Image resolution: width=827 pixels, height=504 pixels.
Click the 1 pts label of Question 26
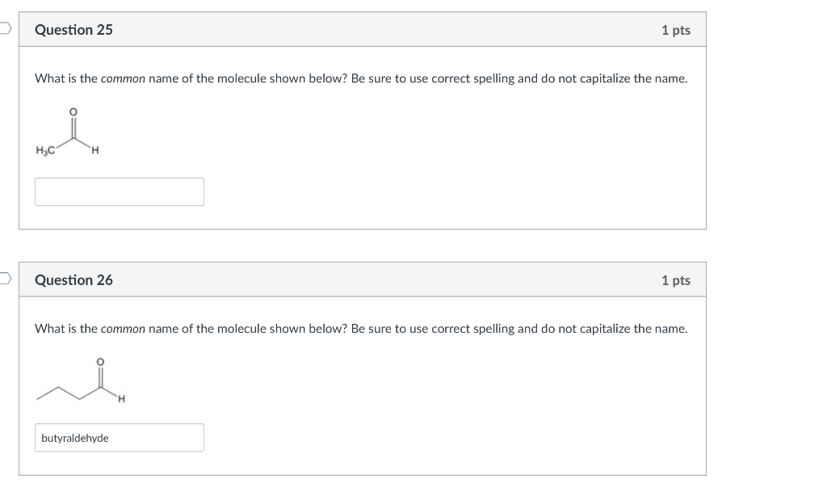click(675, 280)
